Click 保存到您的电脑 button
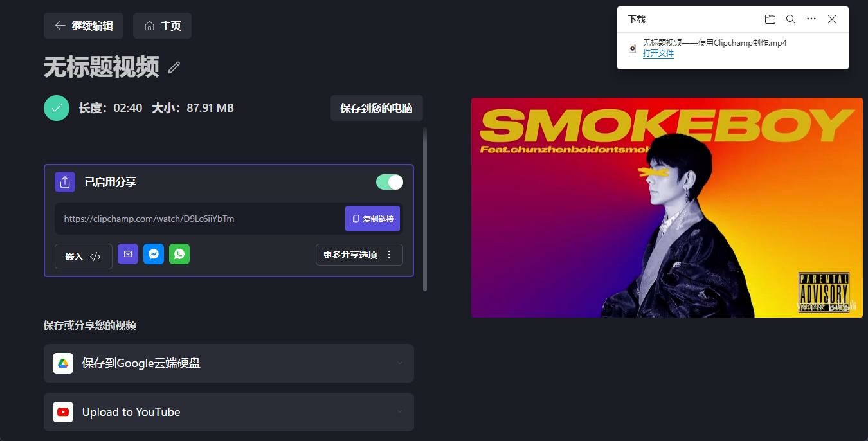The height and width of the screenshot is (441, 868). pos(377,108)
